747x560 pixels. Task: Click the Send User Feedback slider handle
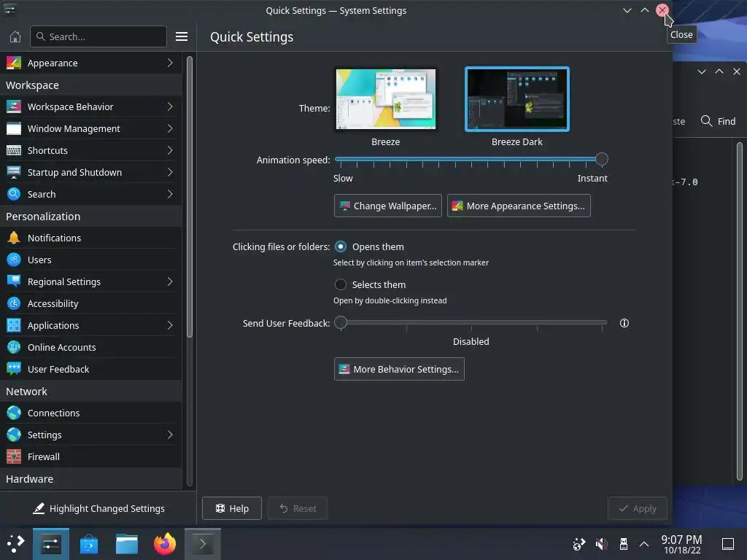341,323
